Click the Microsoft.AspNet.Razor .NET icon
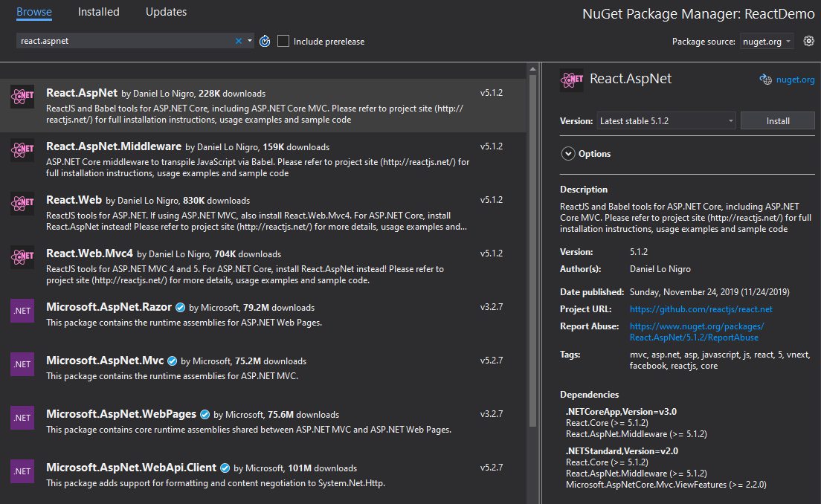Screen dimensions: 821x504 [x=22, y=311]
